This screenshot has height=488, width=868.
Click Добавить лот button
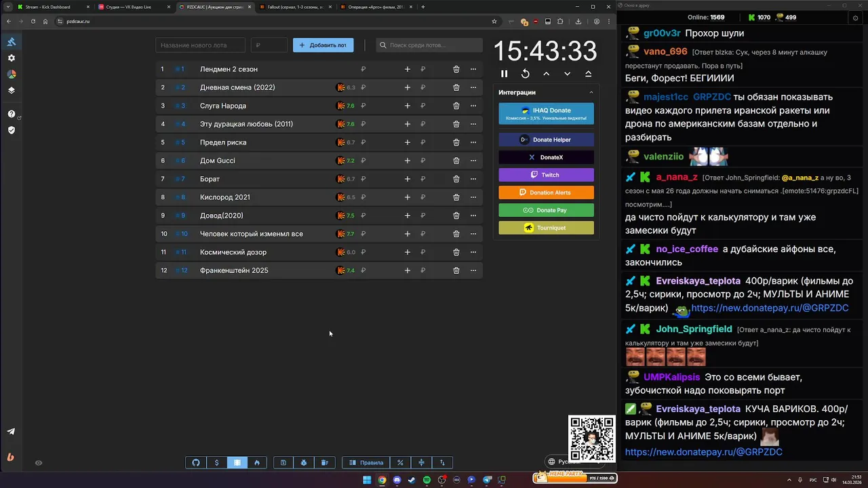pos(323,45)
